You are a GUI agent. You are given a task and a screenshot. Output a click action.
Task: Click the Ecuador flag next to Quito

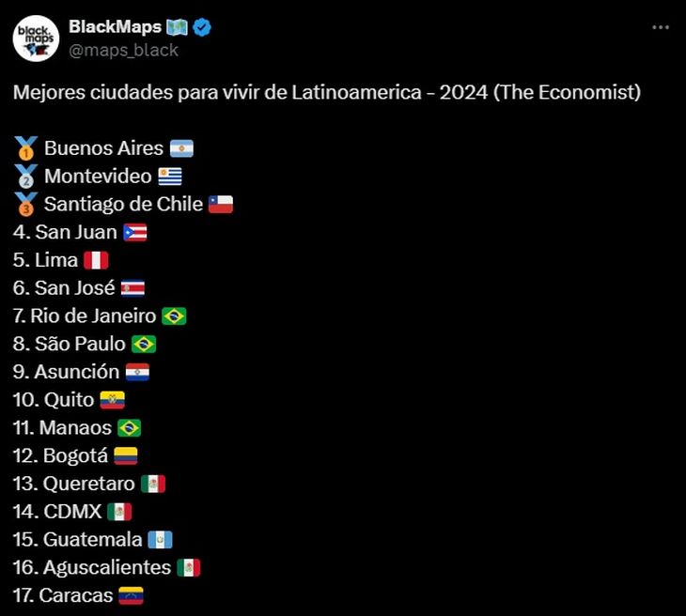113,400
